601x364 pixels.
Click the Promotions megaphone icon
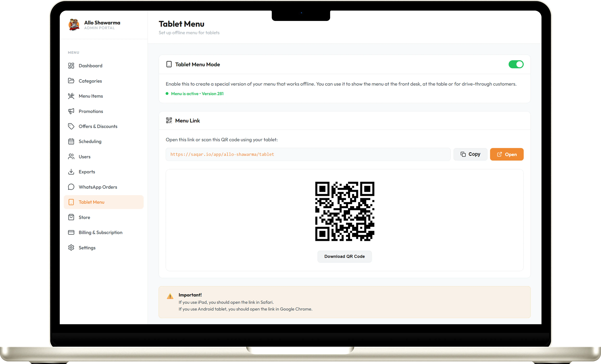pyautogui.click(x=71, y=111)
